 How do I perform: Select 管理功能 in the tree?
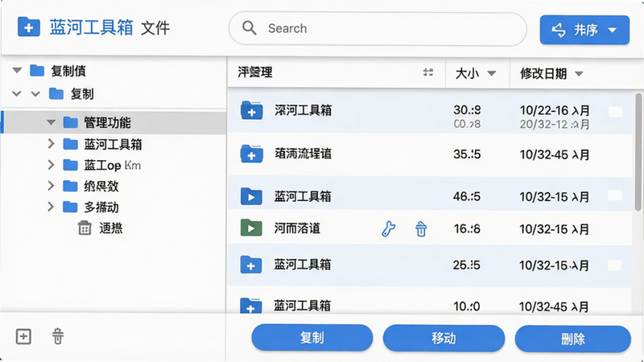pyautogui.click(x=114, y=122)
